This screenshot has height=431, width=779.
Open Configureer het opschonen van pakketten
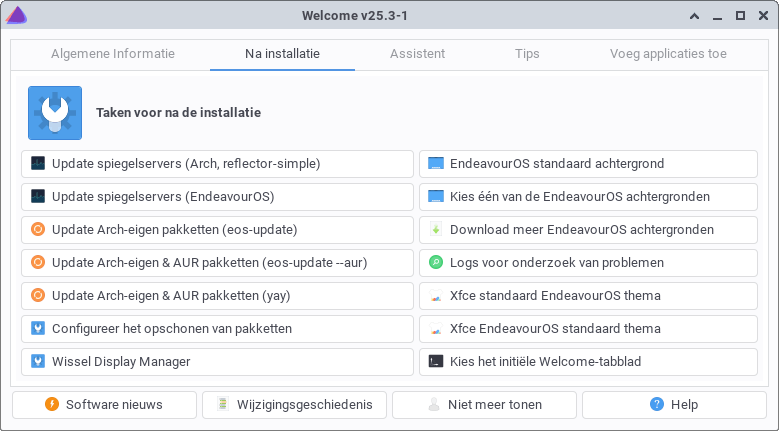(x=217, y=329)
